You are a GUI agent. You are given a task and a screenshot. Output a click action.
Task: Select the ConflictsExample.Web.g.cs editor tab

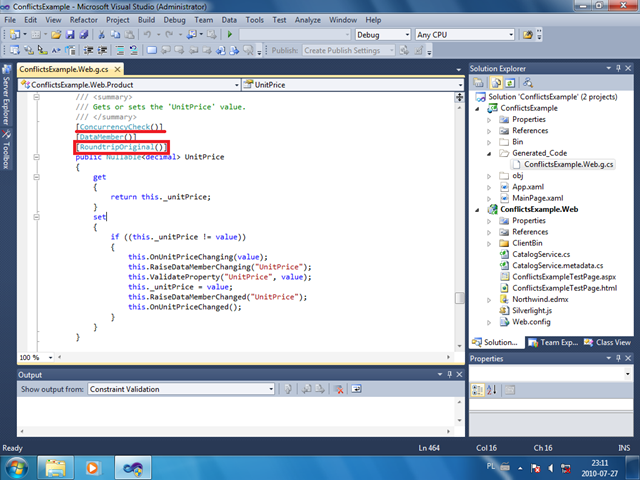point(64,69)
